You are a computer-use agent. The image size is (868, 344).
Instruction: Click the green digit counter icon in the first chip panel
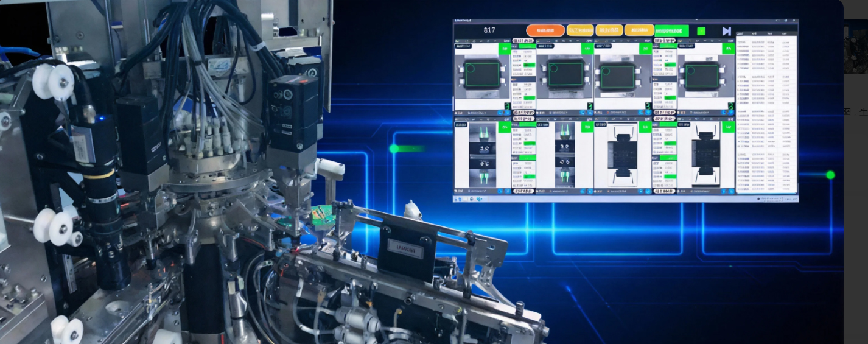click(508, 106)
